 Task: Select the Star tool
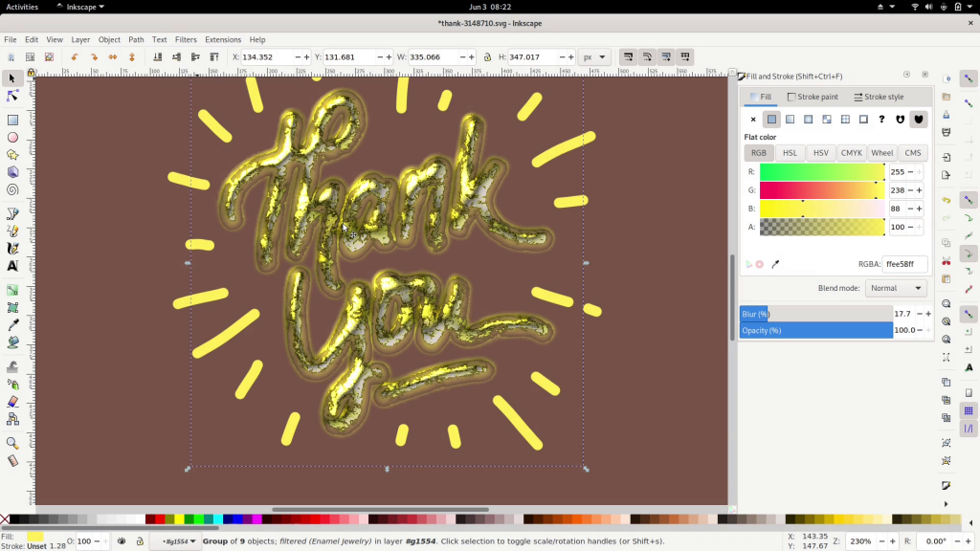pos(12,154)
